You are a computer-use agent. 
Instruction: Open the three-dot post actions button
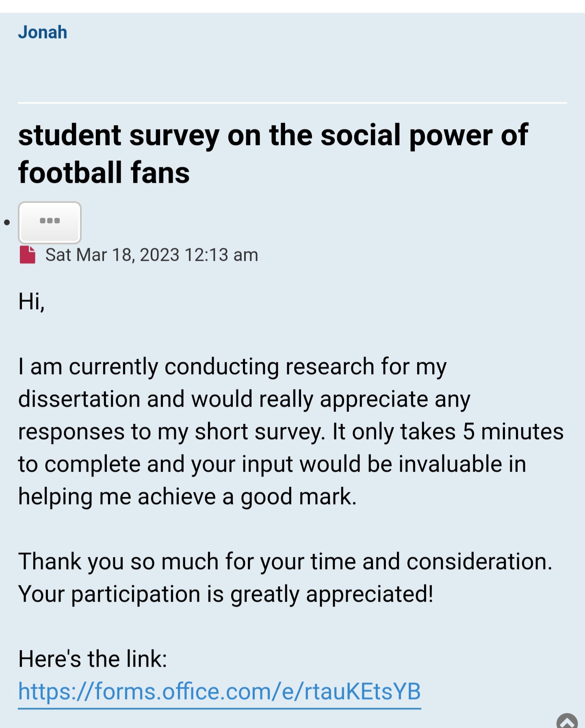pyautogui.click(x=50, y=223)
